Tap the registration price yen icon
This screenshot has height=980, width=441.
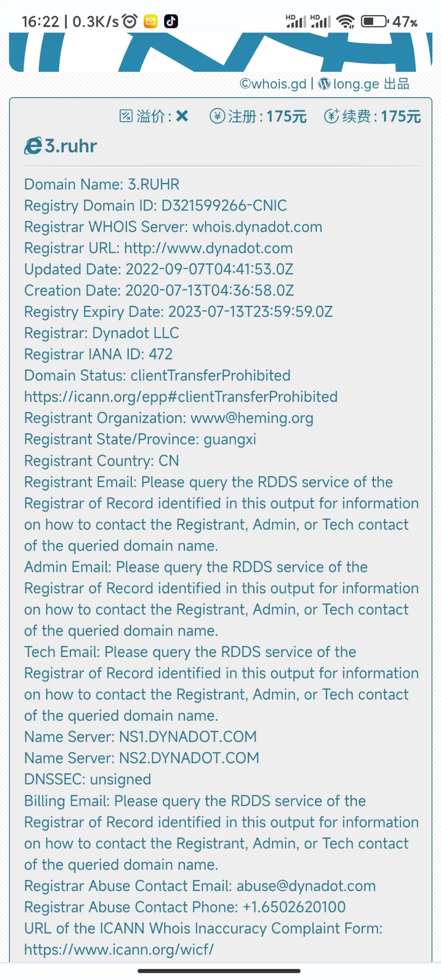click(217, 116)
